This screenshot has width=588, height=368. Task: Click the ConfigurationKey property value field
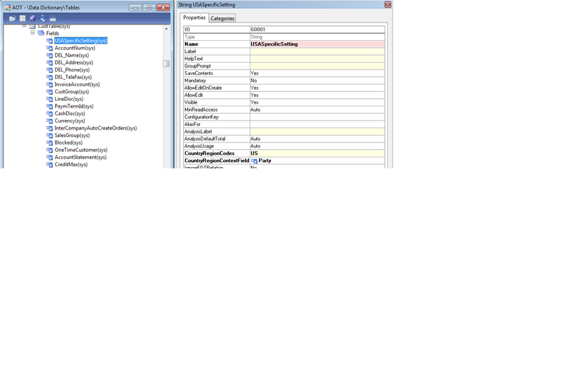317,117
